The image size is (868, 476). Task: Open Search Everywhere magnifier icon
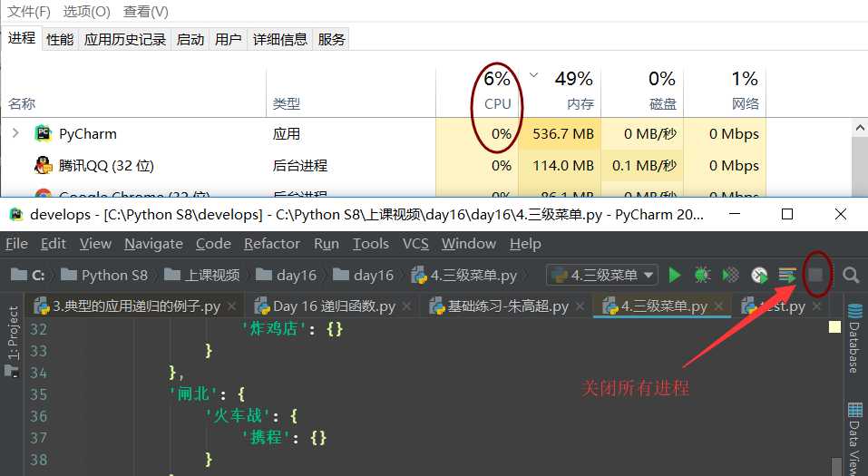pyautogui.click(x=851, y=275)
